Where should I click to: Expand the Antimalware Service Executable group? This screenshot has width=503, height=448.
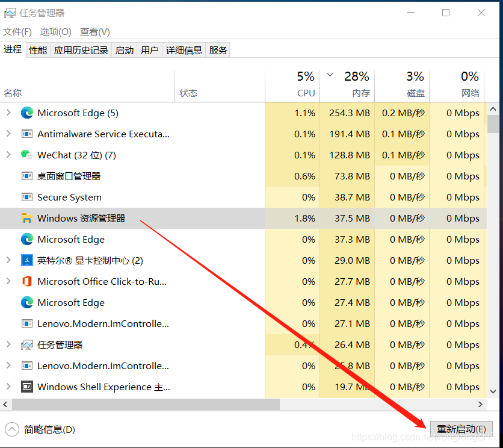[x=8, y=133]
